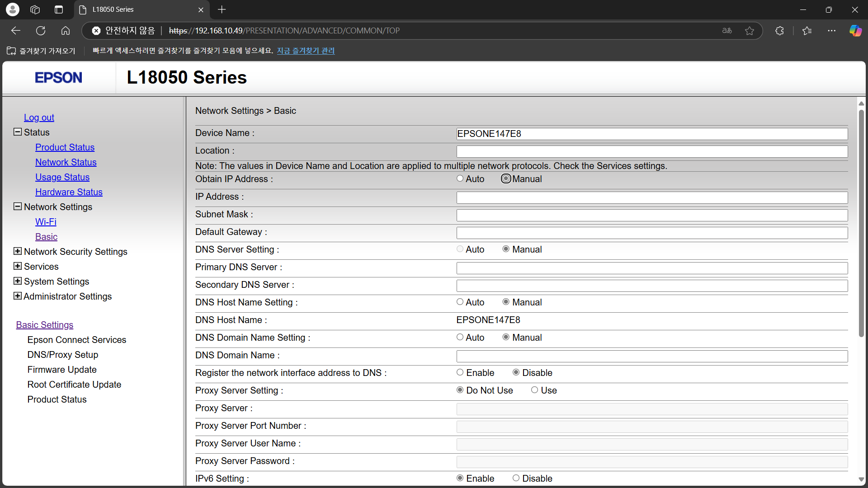Click the Location input field

point(652,151)
